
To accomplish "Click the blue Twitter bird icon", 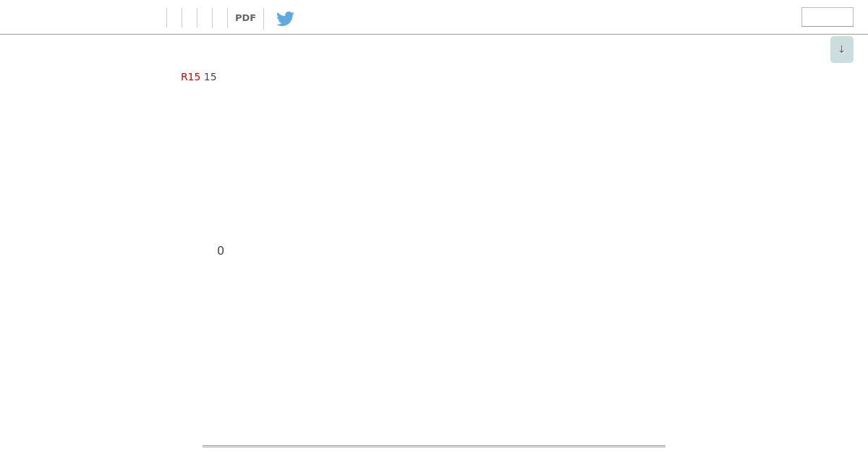I will [x=285, y=18].
